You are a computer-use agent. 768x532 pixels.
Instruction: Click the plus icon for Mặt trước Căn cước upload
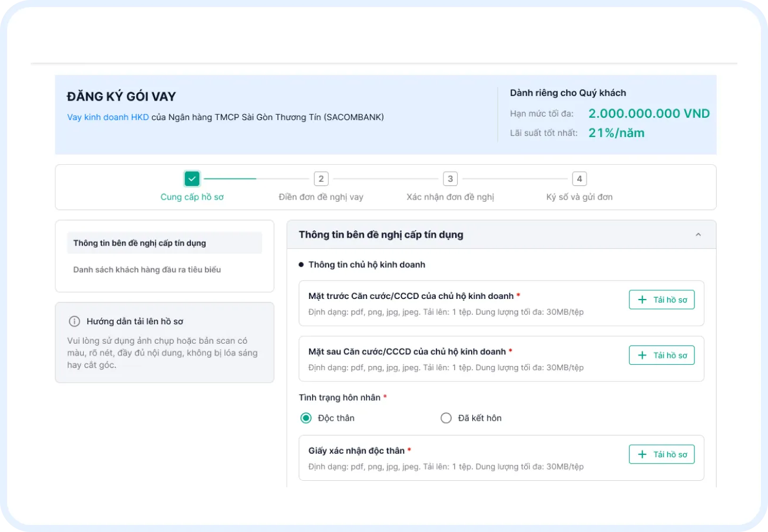coord(642,300)
